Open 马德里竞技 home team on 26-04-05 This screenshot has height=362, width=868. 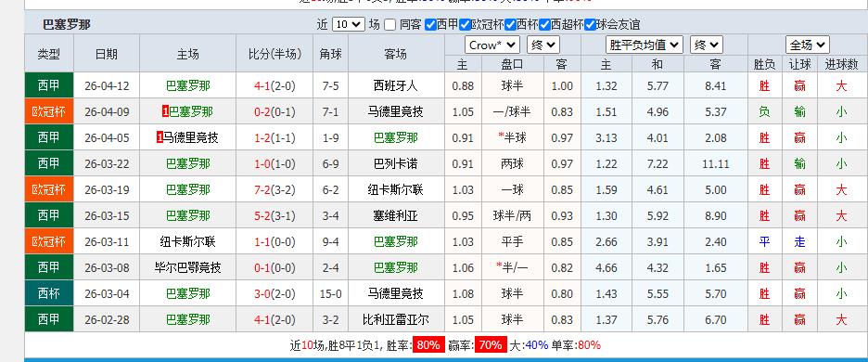coord(190,138)
